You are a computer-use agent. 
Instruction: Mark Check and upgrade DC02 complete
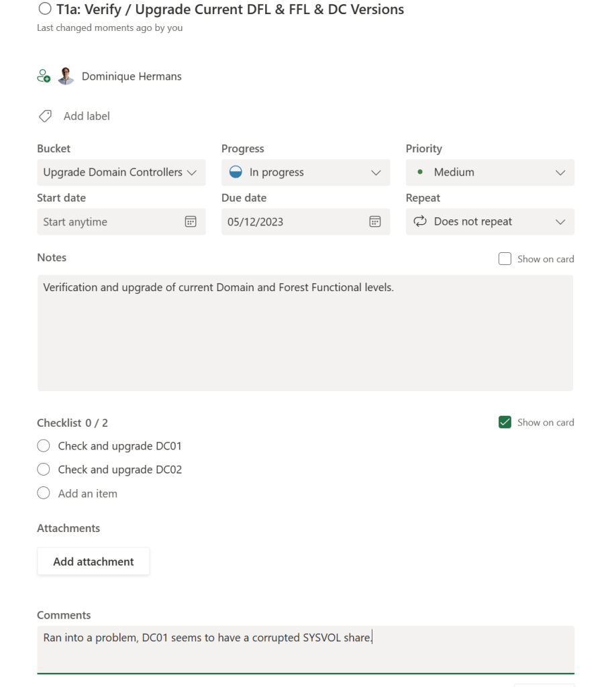pos(43,469)
